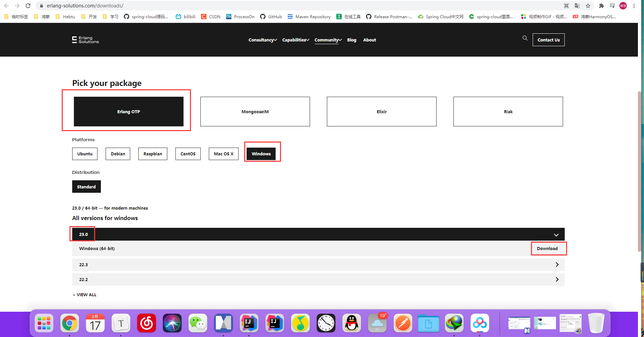Screen dimensions: 644x337
Task: Open the 临时标签 bookmark folder
Action: click(x=16, y=17)
